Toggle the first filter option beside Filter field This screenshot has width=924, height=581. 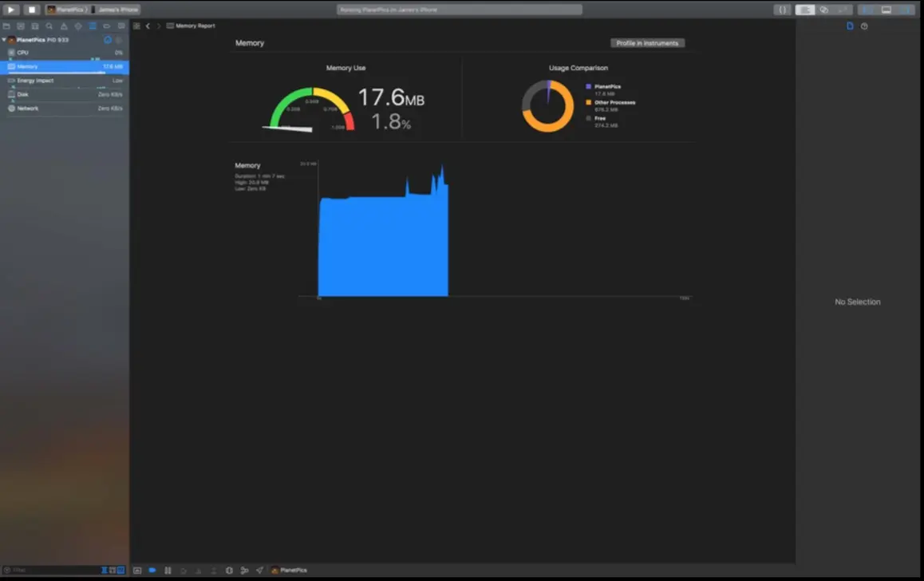[105, 570]
